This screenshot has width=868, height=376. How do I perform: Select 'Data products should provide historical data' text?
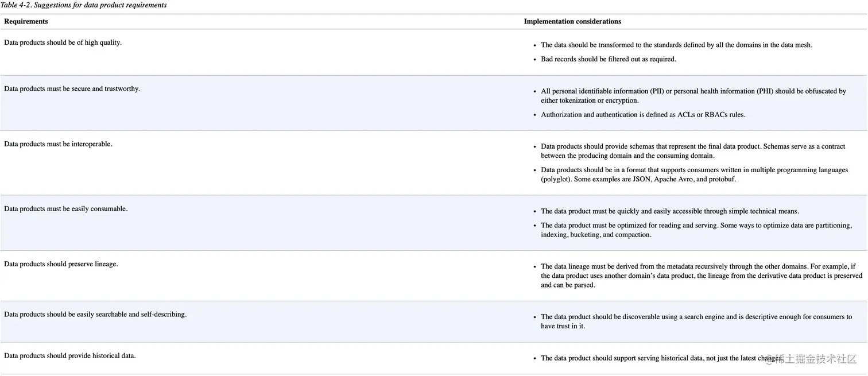tap(70, 355)
